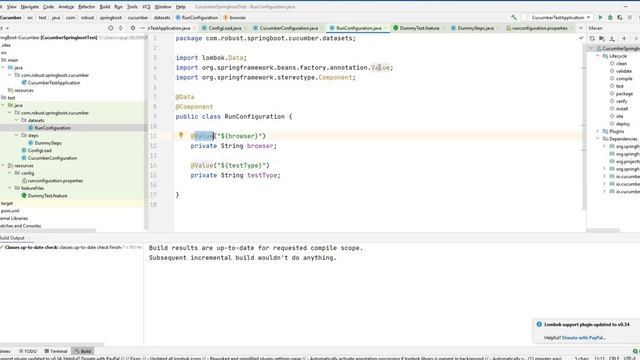Open the hidden editor tabs dropdown arrow

(x=581, y=28)
